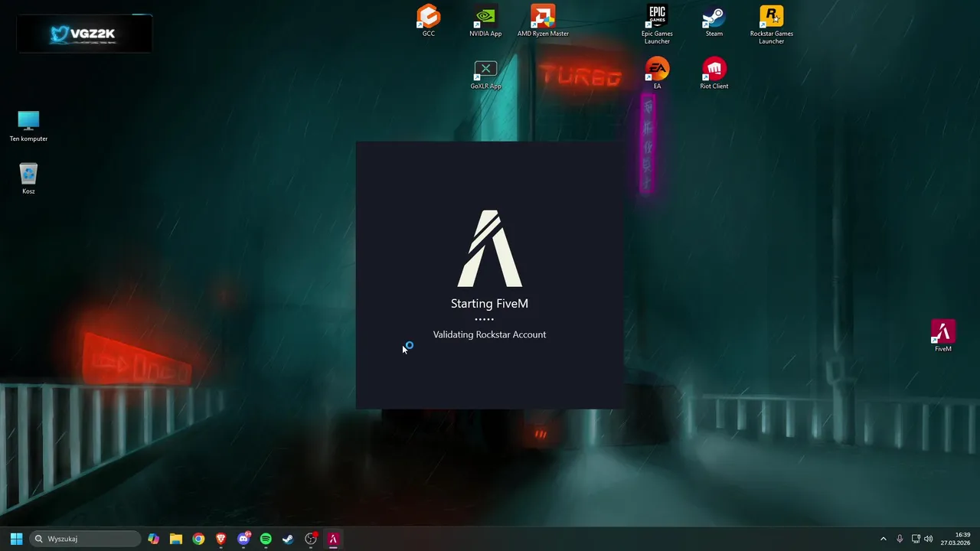The width and height of the screenshot is (980, 551).
Task: Select the AMD Ryzen Master shortcut
Action: point(543,21)
